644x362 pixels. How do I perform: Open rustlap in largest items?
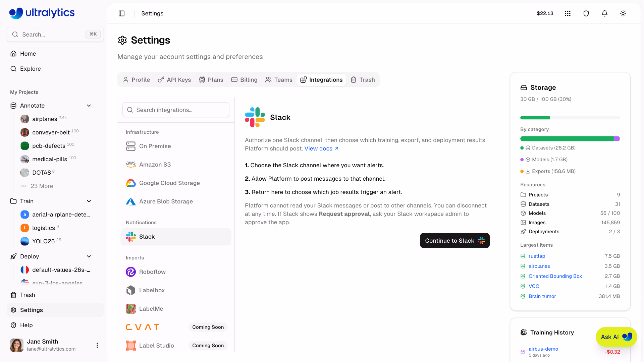click(x=537, y=256)
